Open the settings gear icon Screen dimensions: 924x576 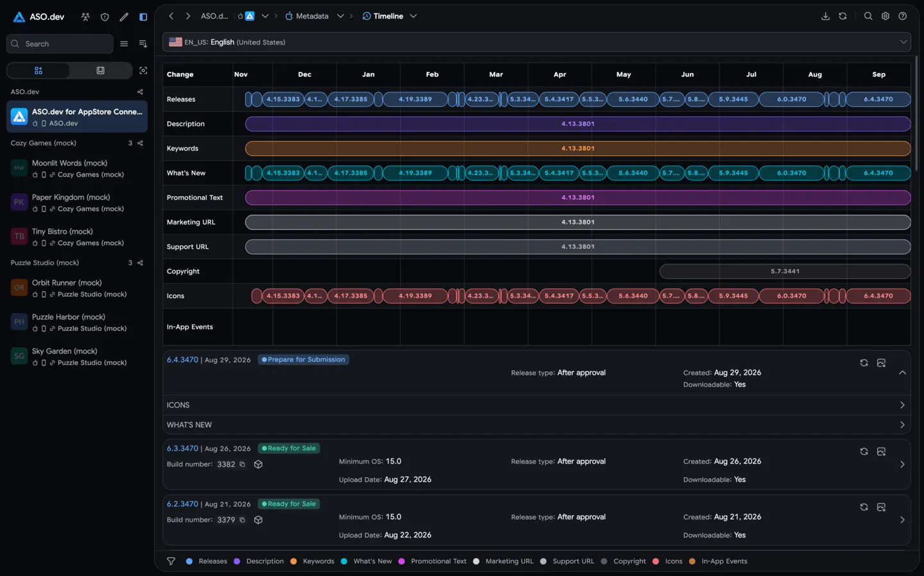click(x=886, y=16)
